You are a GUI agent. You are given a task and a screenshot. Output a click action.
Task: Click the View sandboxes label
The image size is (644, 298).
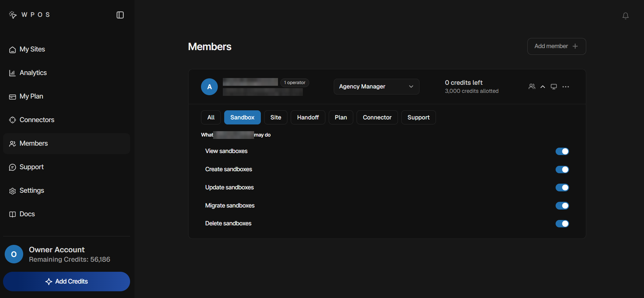tap(226, 151)
